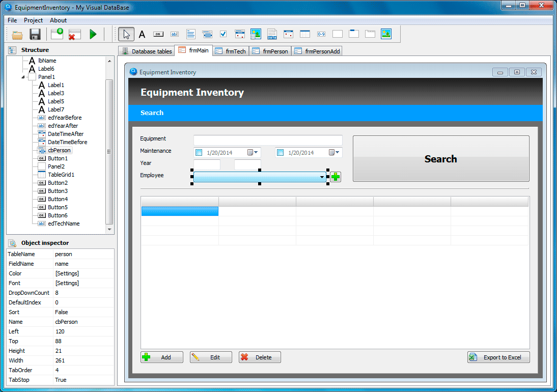
Task: Select the DBFile 'DATA' component tool
Action: click(x=272, y=34)
